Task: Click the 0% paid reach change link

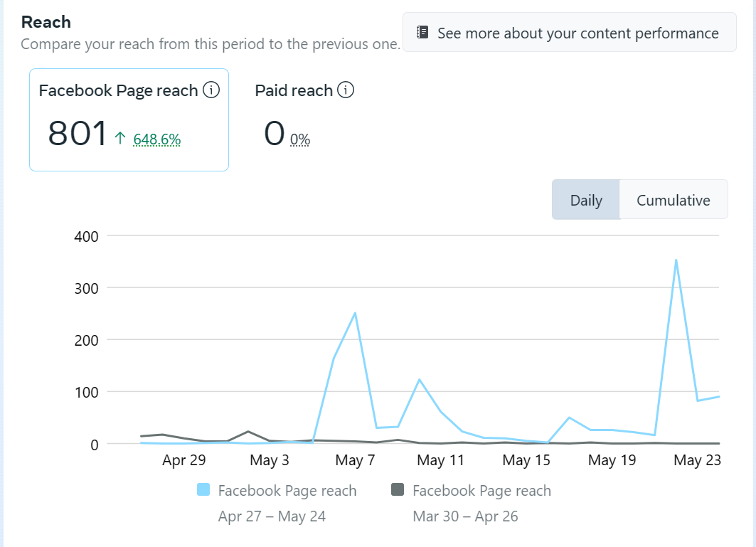Action: (x=300, y=140)
